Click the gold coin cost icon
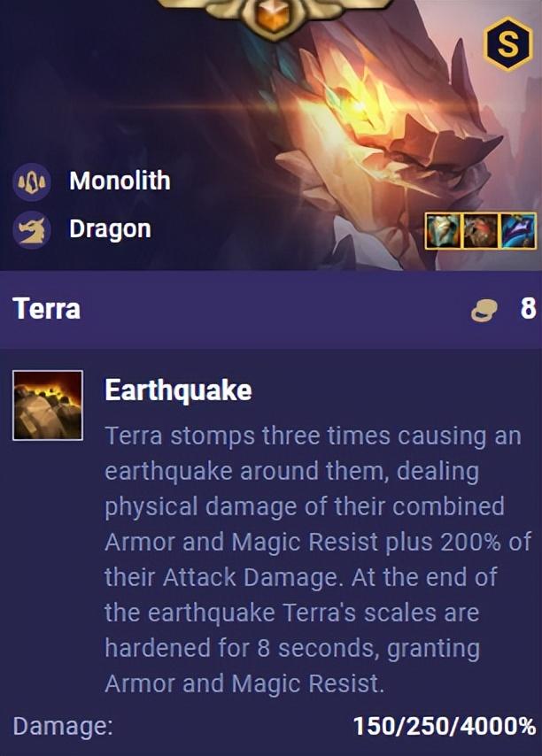The image size is (542, 756). pos(484,310)
